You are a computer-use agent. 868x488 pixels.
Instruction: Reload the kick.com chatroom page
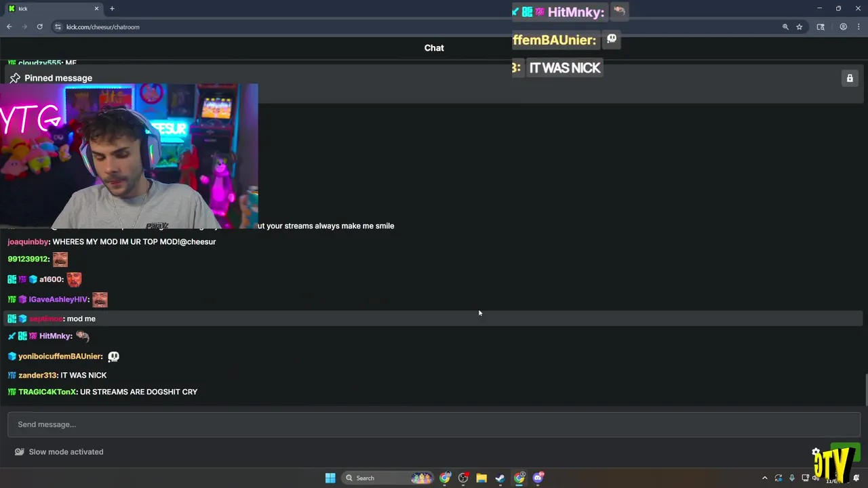pyautogui.click(x=40, y=26)
